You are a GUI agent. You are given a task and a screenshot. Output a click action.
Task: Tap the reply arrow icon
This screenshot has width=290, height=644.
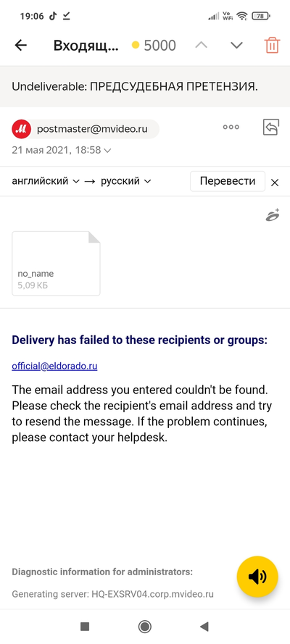pos(271,127)
